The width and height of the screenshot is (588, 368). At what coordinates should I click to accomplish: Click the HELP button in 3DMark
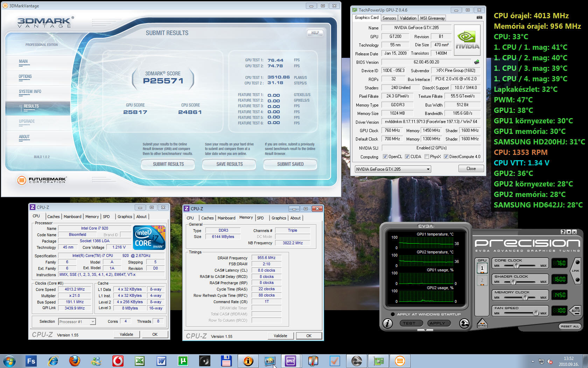tap(315, 33)
